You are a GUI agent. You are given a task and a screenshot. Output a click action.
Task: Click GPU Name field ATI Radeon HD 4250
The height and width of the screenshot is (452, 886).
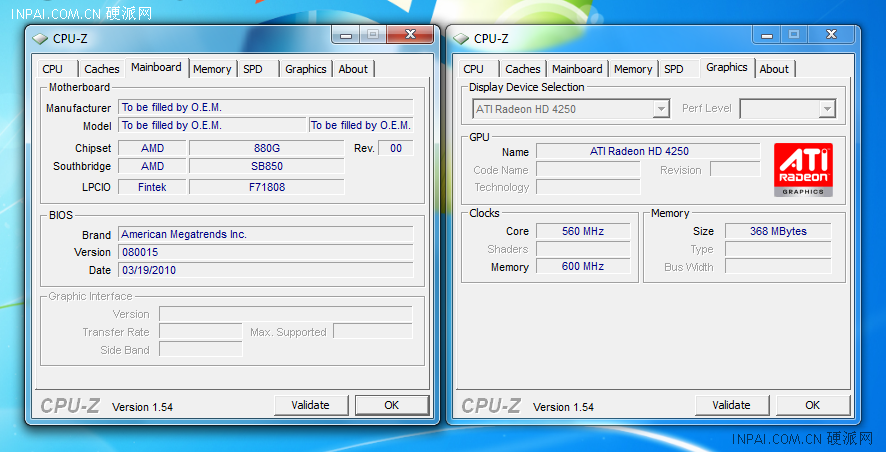point(648,151)
